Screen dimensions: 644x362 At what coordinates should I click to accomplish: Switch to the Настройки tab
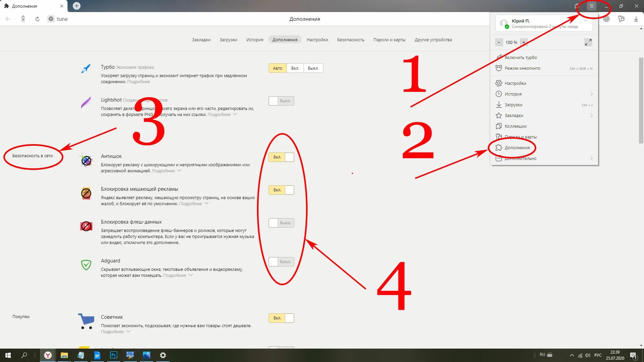(317, 40)
